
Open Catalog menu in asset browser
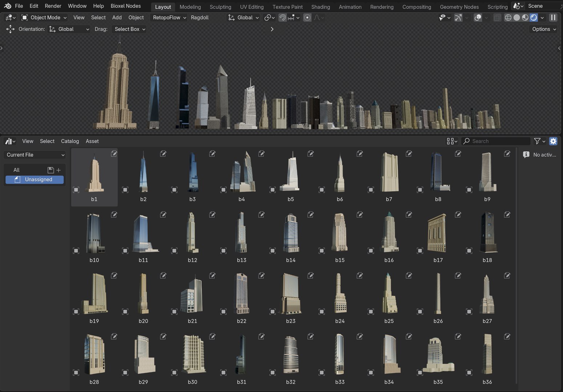[70, 141]
